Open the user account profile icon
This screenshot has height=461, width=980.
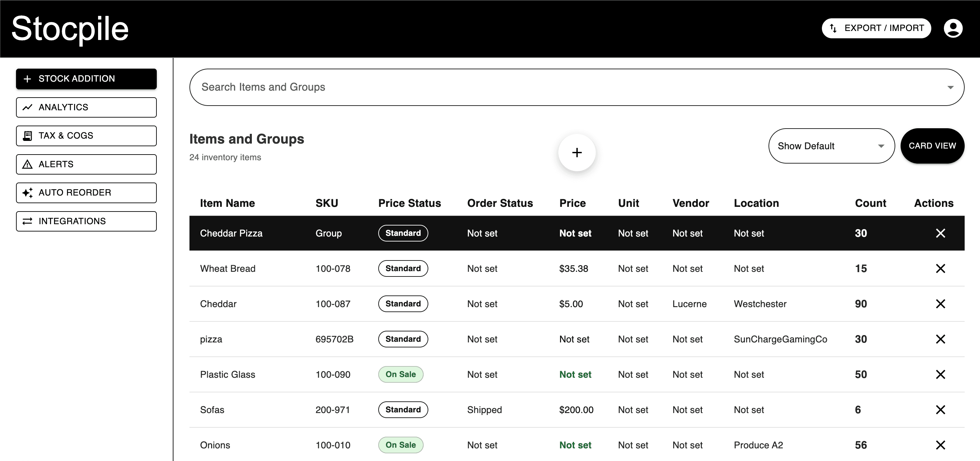pyautogui.click(x=953, y=29)
